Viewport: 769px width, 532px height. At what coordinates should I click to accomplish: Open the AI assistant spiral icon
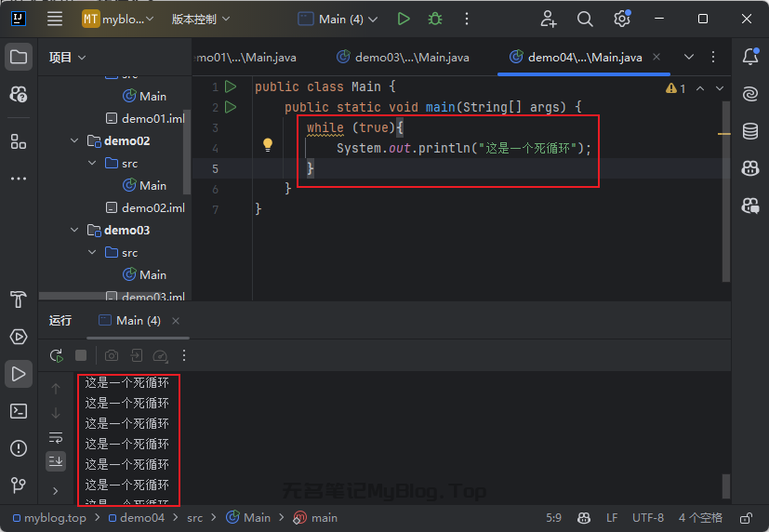750,94
